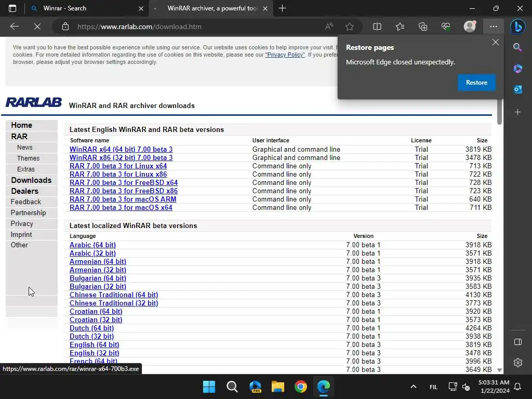Download Dutch (64 bit) version
The width and height of the screenshot is (532, 399).
[91, 328]
